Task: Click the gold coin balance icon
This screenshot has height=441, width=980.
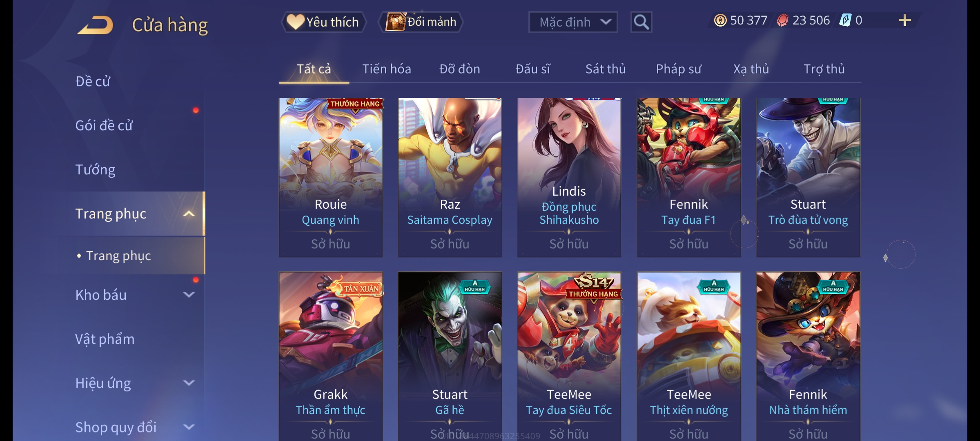Action: pos(720,20)
